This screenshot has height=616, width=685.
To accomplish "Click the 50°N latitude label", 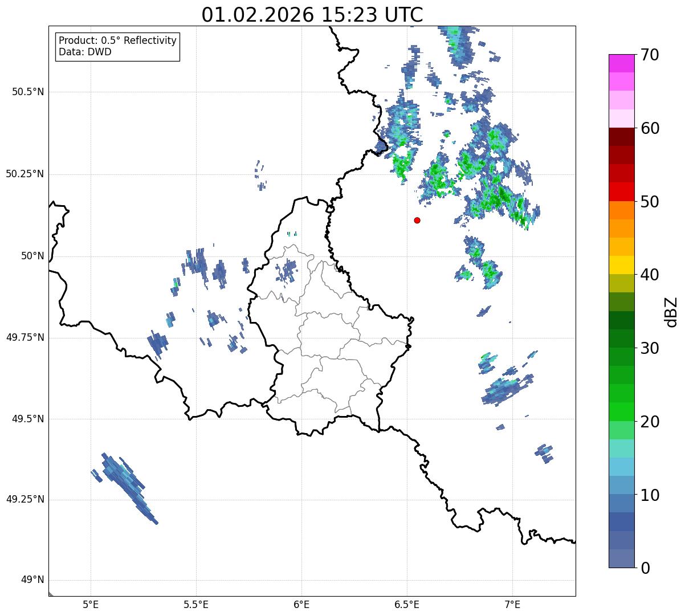I will tap(32, 256).
